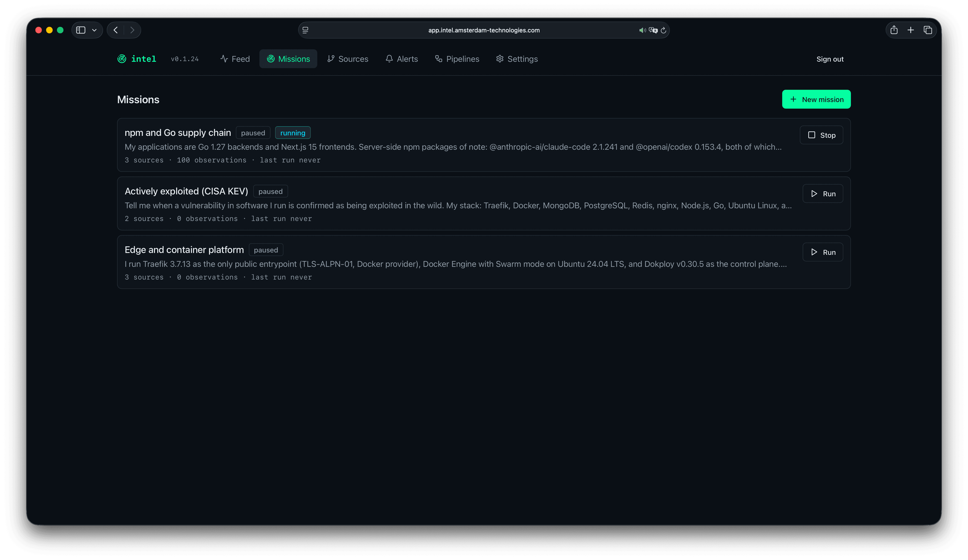Click the "3 sources · 100 observations" text

point(186,160)
